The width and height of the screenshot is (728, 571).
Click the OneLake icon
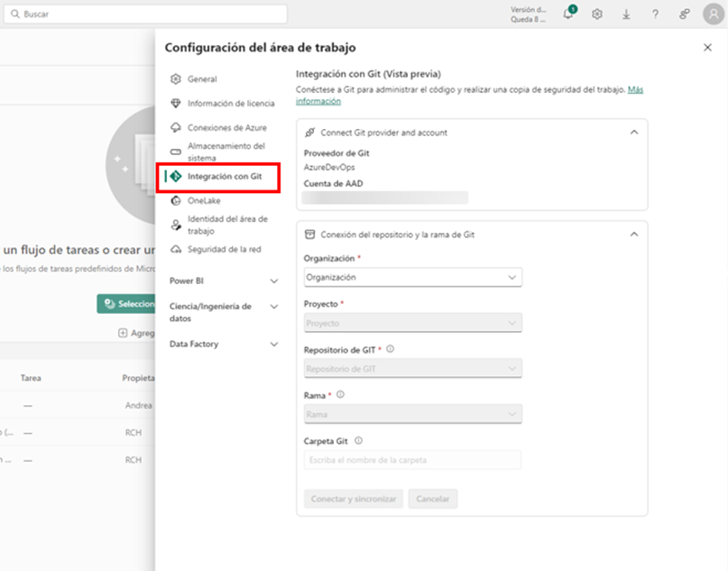[176, 200]
